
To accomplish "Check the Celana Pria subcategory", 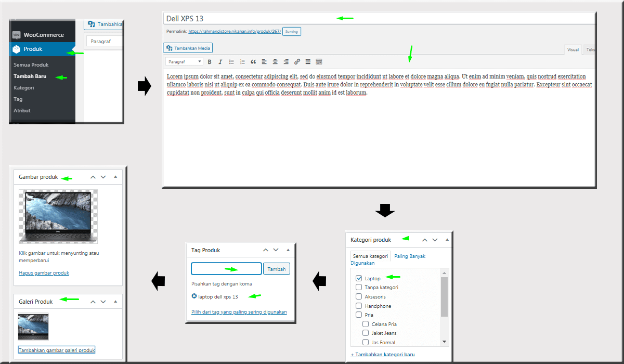I will point(366,324).
